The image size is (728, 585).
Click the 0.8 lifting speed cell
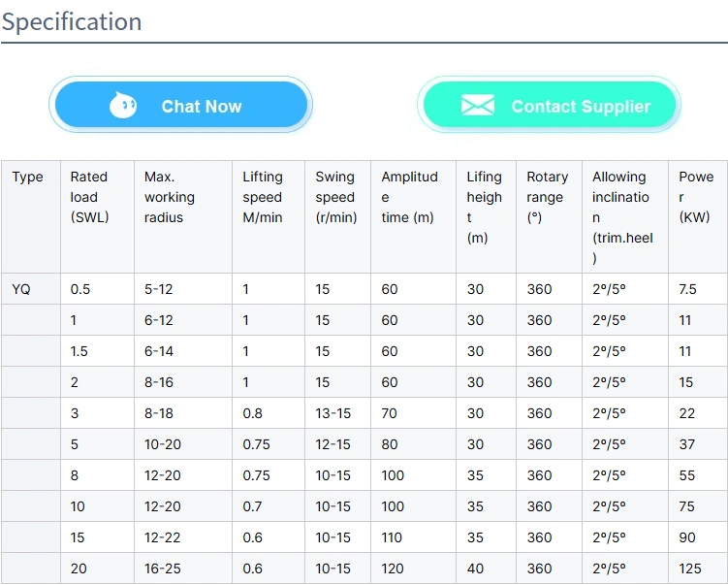click(252, 413)
